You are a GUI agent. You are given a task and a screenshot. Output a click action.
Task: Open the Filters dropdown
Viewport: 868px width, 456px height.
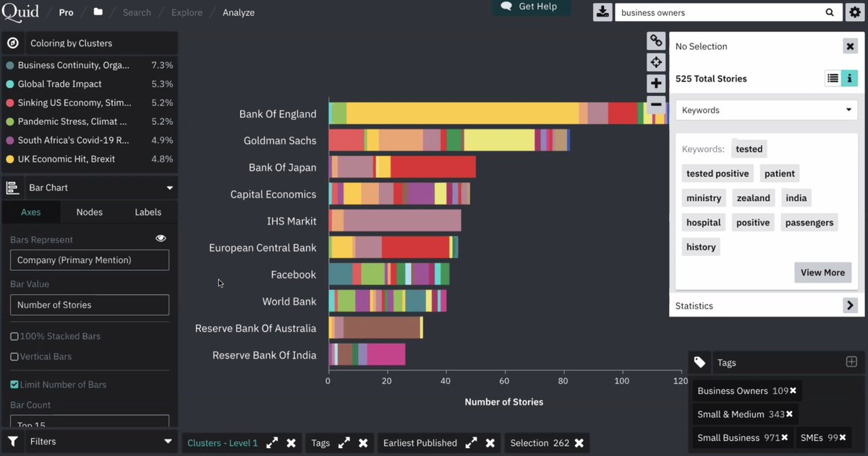click(x=101, y=442)
